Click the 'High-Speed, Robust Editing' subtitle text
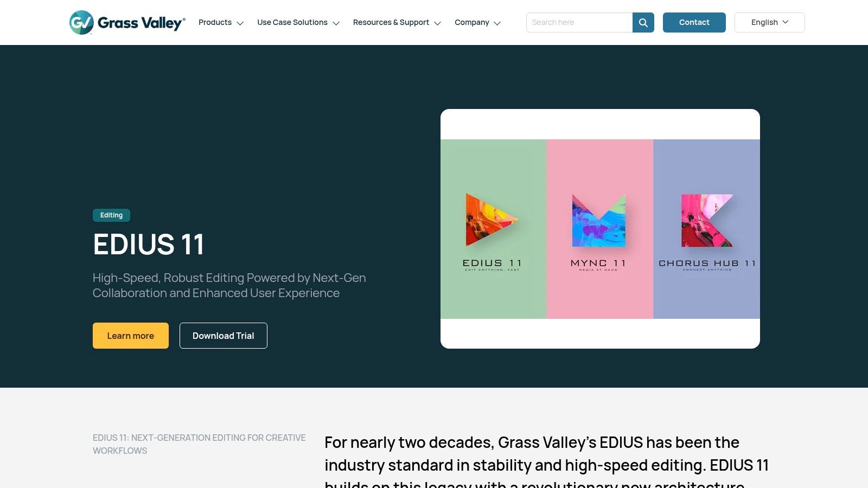 [229, 285]
